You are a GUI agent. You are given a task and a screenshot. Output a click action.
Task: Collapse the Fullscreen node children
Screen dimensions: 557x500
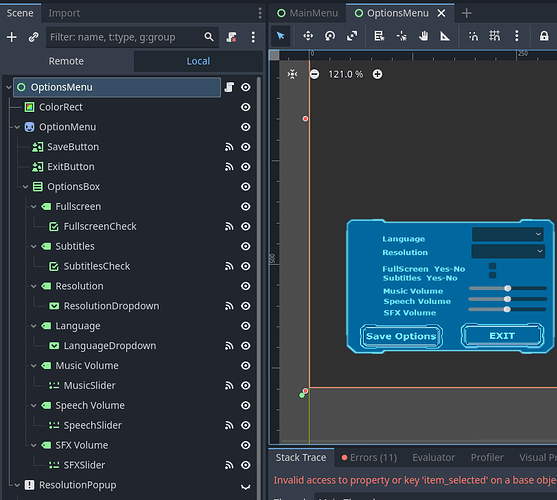click(x=33, y=206)
